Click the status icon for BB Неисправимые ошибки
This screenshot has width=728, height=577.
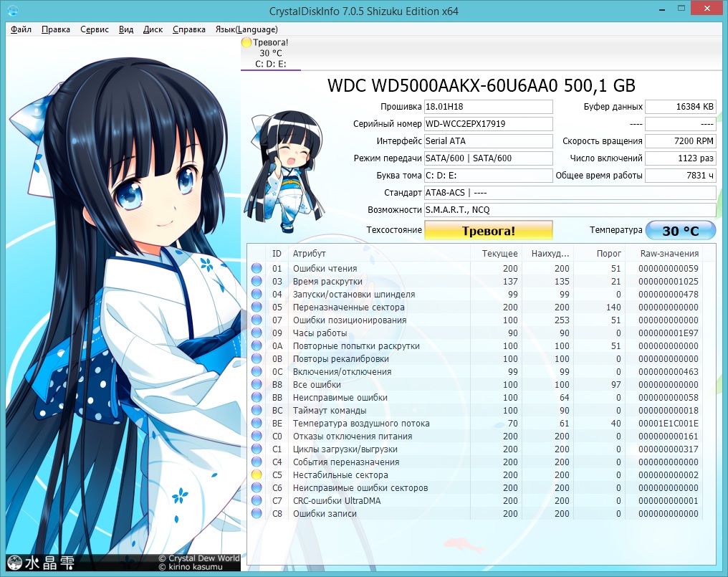[x=257, y=397]
